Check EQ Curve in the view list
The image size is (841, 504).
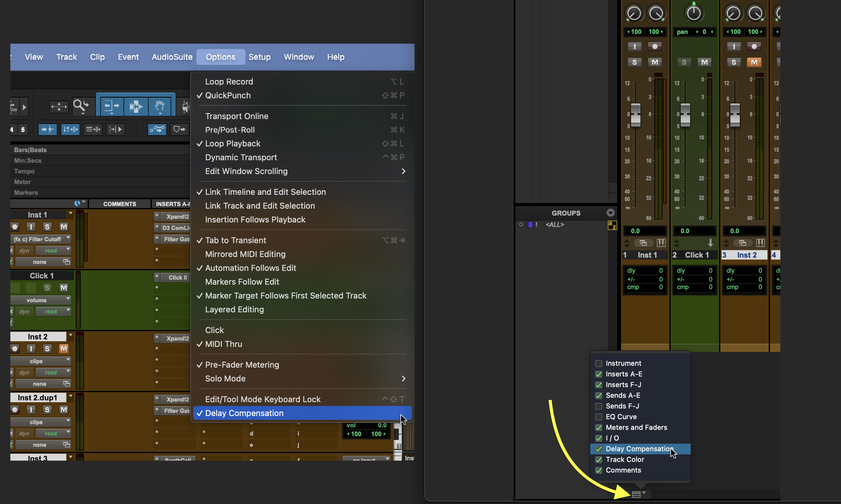coord(598,417)
